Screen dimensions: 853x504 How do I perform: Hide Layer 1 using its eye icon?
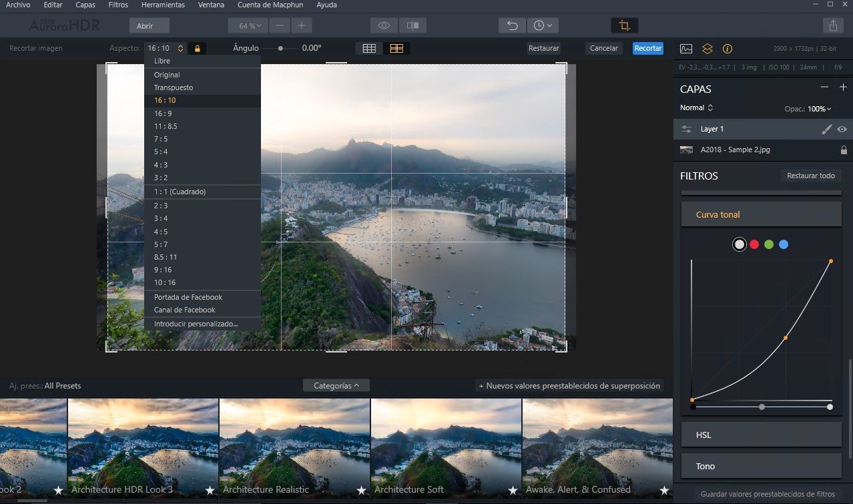coord(842,130)
